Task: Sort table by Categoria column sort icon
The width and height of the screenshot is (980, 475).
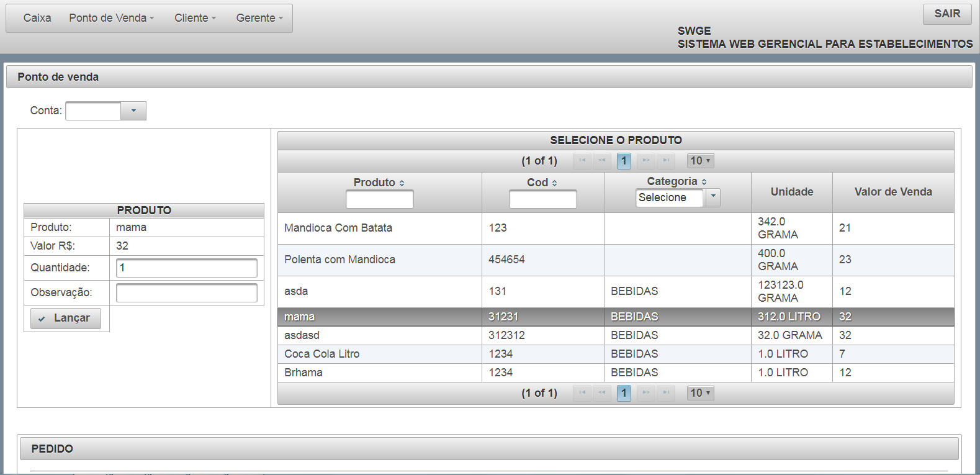Action: click(704, 182)
